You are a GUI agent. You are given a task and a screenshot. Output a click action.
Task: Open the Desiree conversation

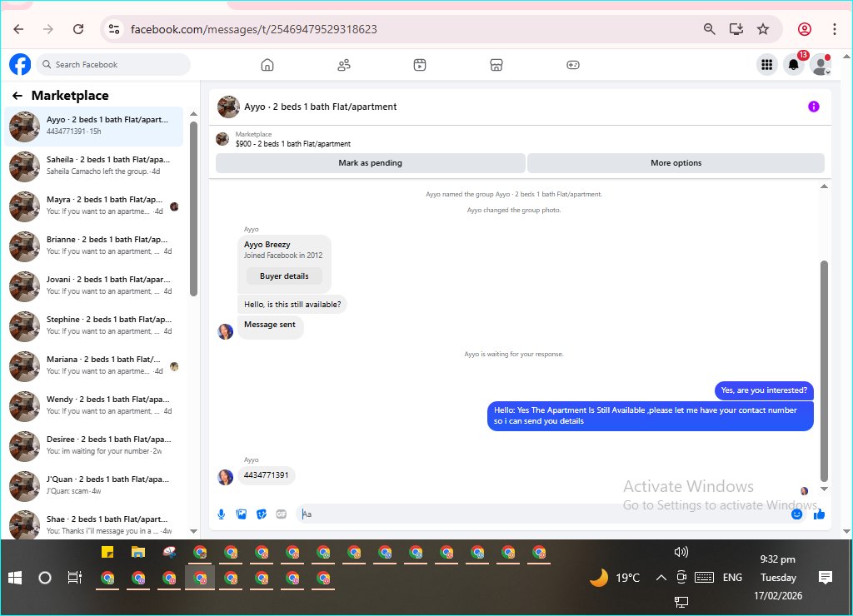[x=94, y=446]
